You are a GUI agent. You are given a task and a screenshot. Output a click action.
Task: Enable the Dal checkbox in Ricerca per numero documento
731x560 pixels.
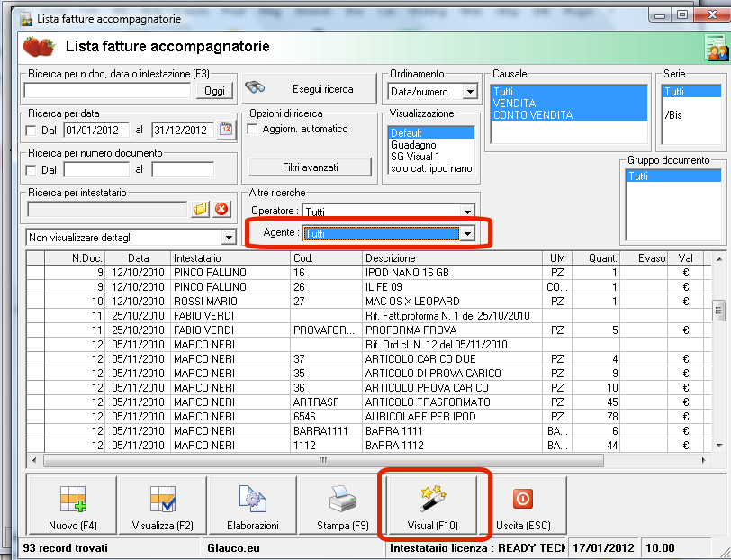pyautogui.click(x=32, y=170)
